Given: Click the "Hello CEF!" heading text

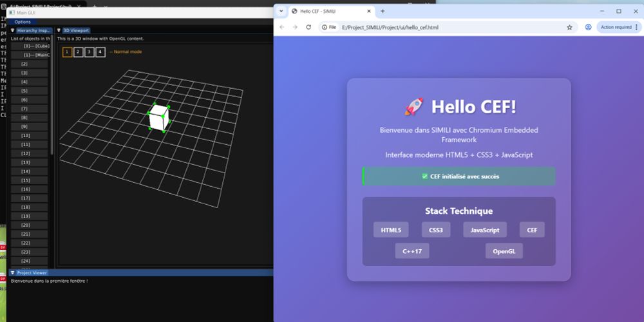Looking at the screenshot, I should [x=473, y=107].
